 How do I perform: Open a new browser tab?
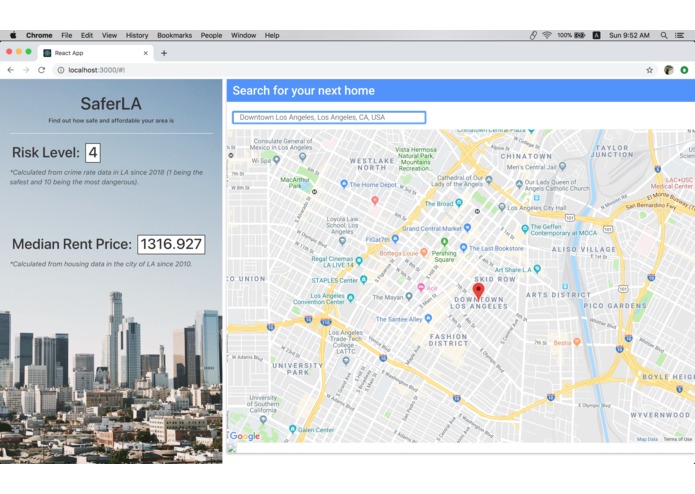pos(164,53)
